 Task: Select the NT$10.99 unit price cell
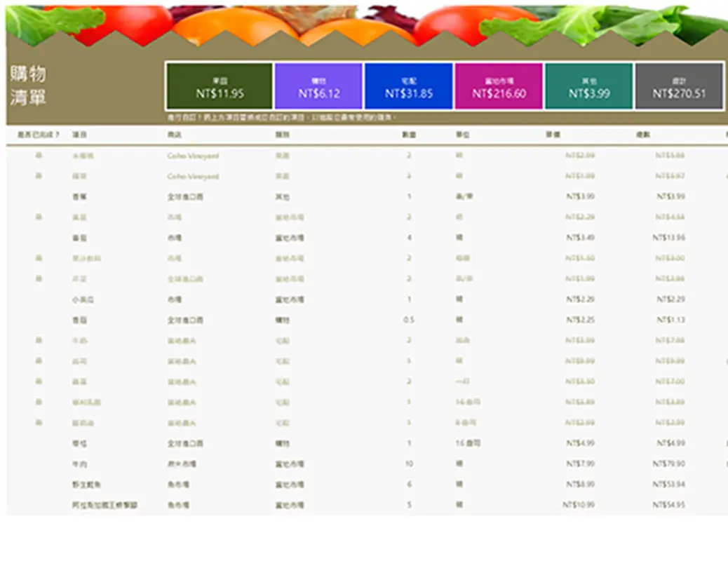pos(579,505)
